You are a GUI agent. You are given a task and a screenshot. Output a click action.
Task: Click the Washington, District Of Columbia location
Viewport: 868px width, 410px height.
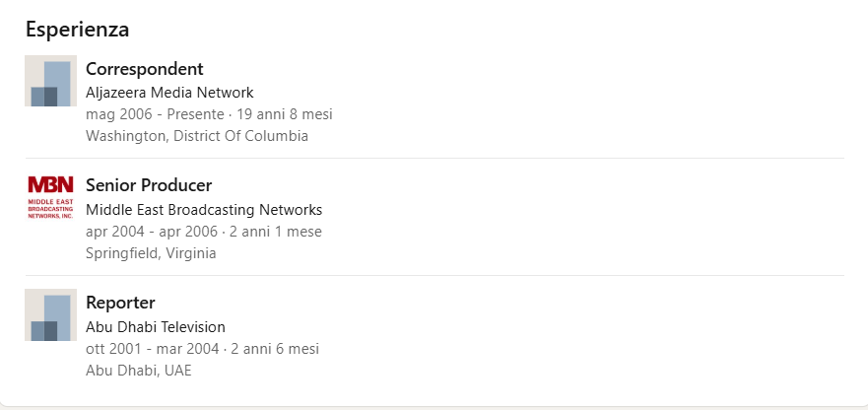pyautogui.click(x=197, y=136)
